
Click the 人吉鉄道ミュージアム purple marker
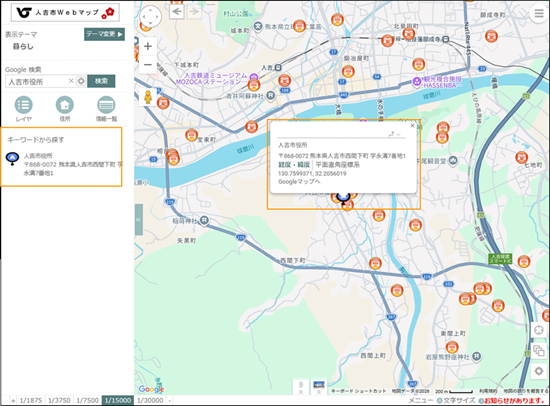pyautogui.click(x=254, y=76)
